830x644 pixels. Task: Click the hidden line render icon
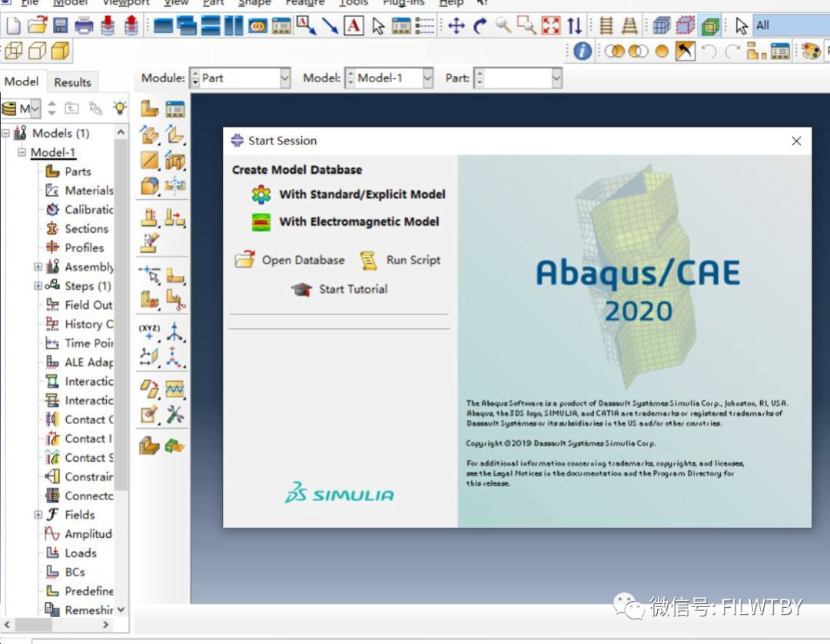click(x=37, y=51)
